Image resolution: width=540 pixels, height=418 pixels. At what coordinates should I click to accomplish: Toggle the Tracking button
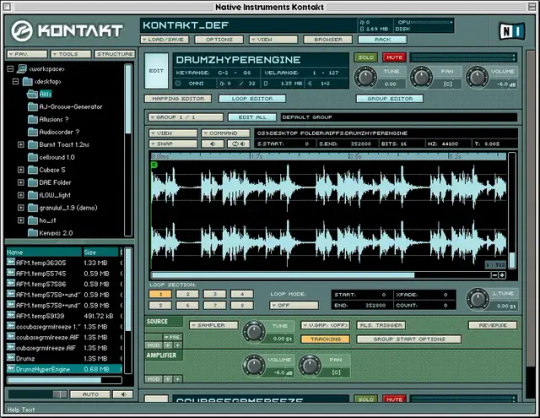pyautogui.click(x=325, y=339)
